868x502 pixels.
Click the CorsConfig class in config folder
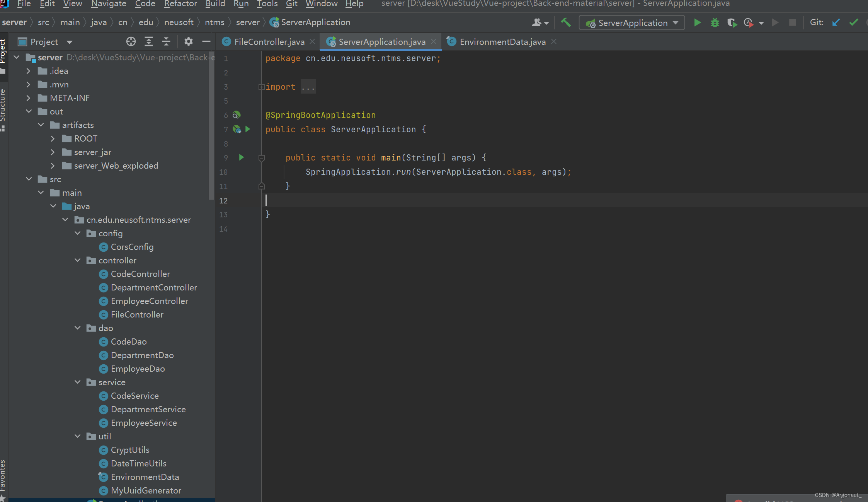coord(132,246)
